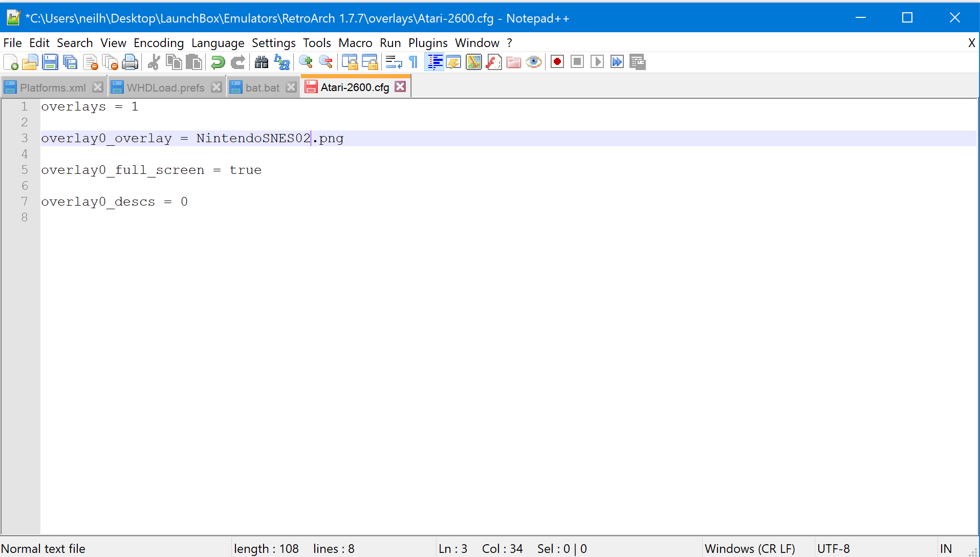Click the Windows (CR LF) status entry
The height and width of the screenshot is (557, 980).
[750, 549]
